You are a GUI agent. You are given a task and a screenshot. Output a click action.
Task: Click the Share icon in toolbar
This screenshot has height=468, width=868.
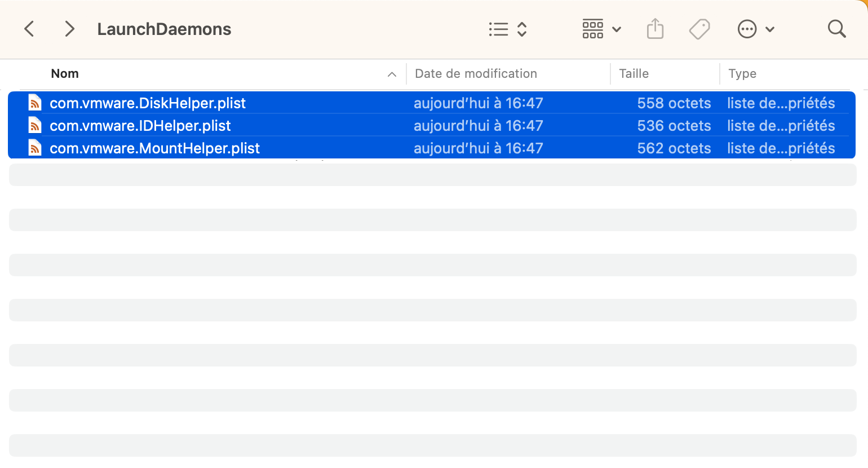(x=655, y=29)
